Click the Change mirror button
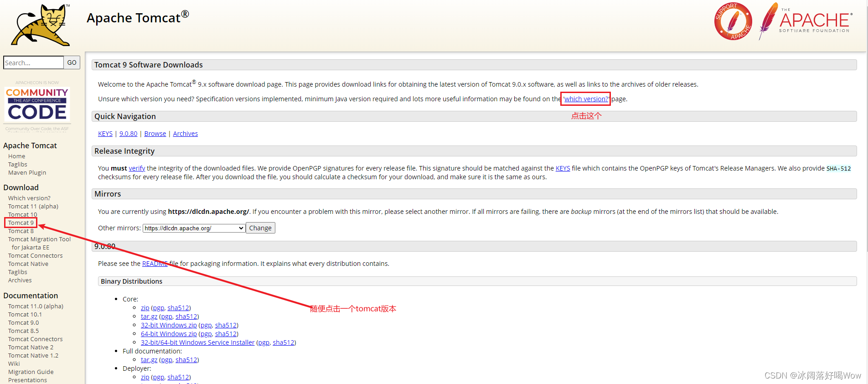 [260, 228]
